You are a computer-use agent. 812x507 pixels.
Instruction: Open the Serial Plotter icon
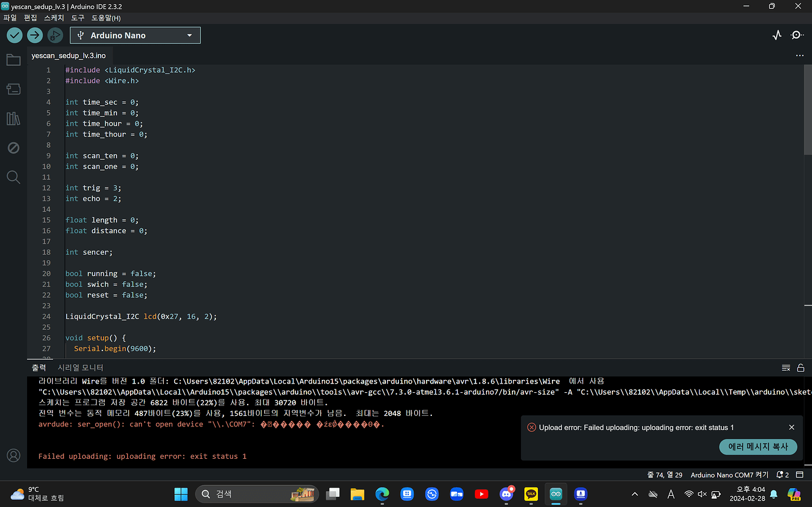click(777, 35)
